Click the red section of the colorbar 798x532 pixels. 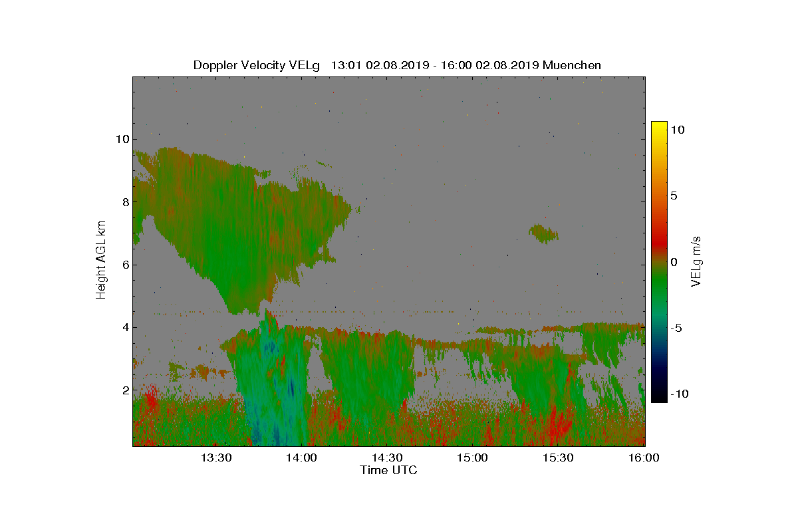(658, 241)
